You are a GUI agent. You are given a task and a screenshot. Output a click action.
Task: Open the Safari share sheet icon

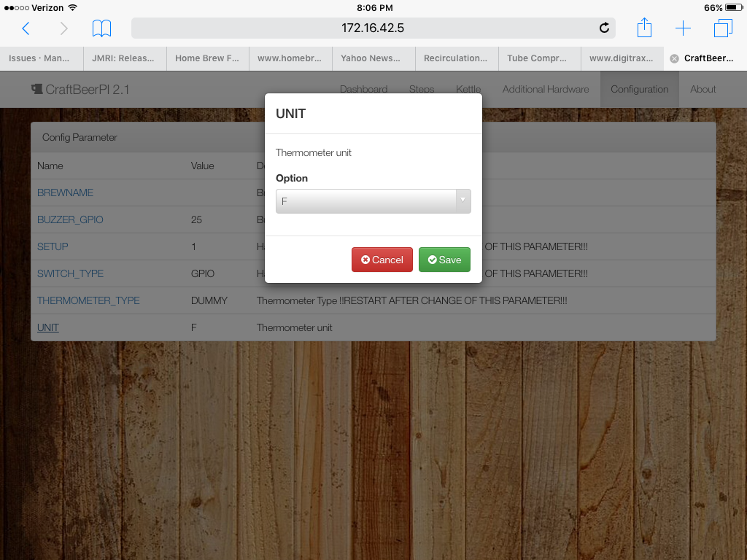(644, 28)
